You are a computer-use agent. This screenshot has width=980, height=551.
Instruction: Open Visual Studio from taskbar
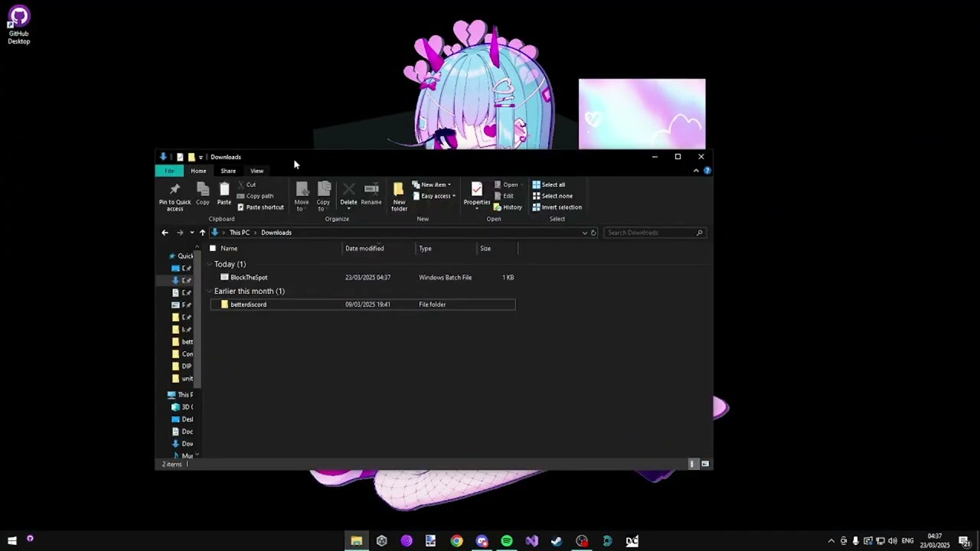[x=532, y=541]
